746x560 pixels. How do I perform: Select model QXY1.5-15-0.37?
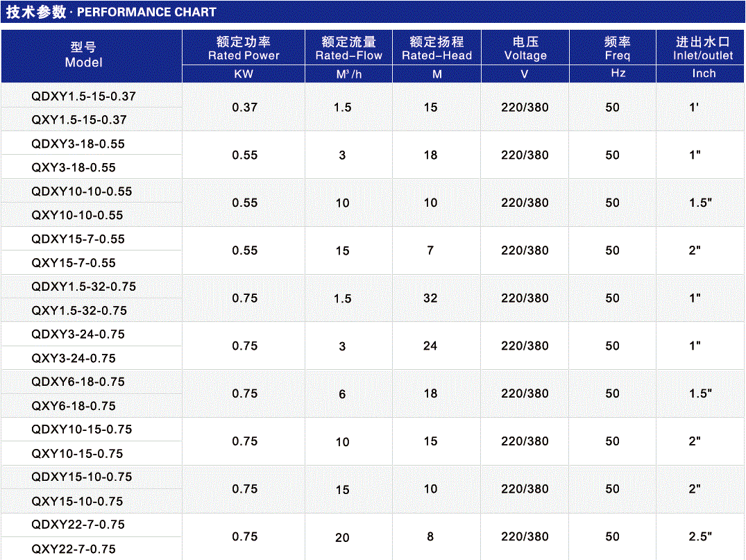79,120
